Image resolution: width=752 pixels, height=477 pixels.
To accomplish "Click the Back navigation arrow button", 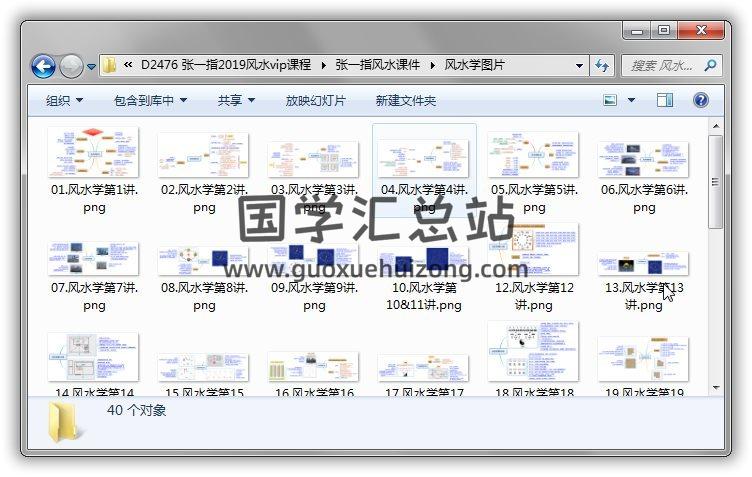I will (x=43, y=67).
